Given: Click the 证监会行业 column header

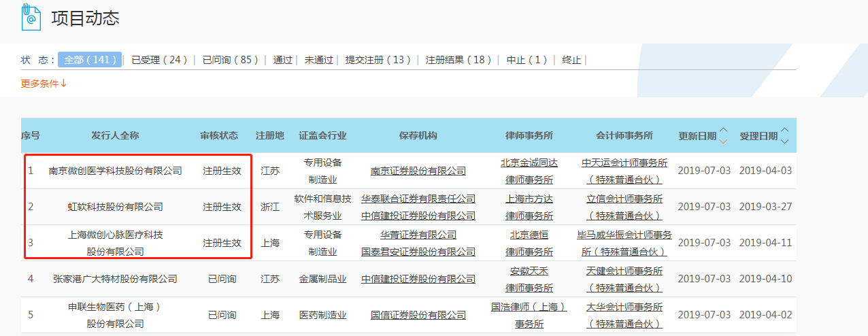Looking at the screenshot, I should [x=323, y=135].
